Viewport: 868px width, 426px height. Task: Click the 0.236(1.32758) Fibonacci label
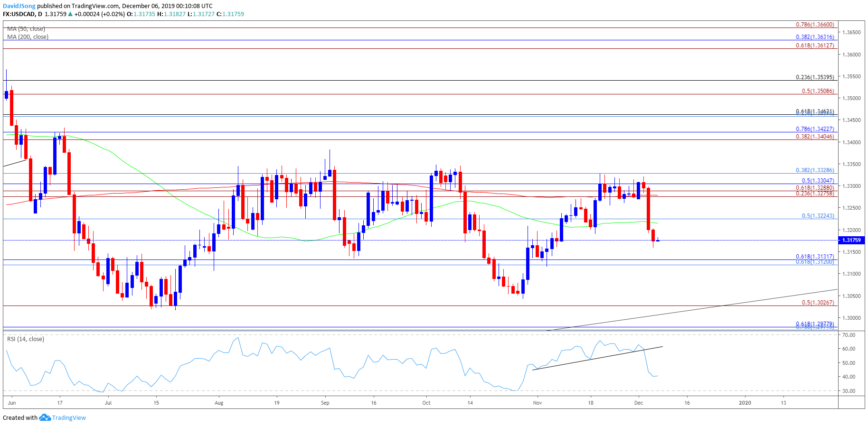tap(815, 194)
